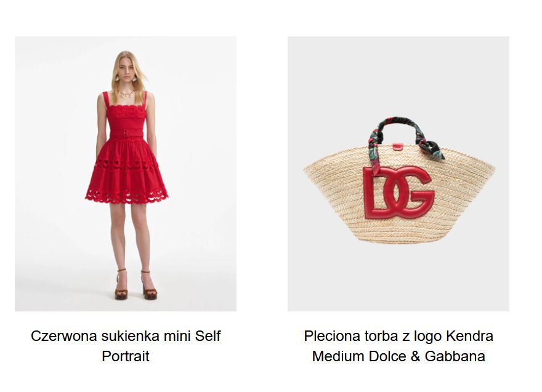This screenshot has width=542, height=392.
Task: Click the cutout embroidery band on the skirt
Action: (x=126, y=164)
